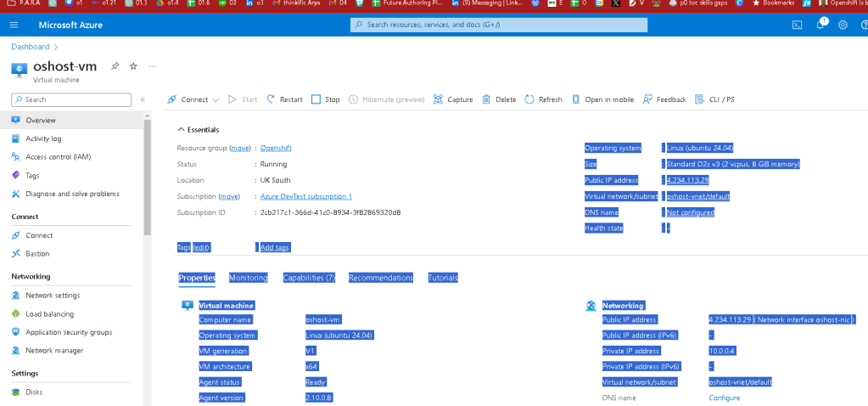This screenshot has width=868, height=406.
Task: Switch to the Tutorials tab
Action: [x=443, y=278]
